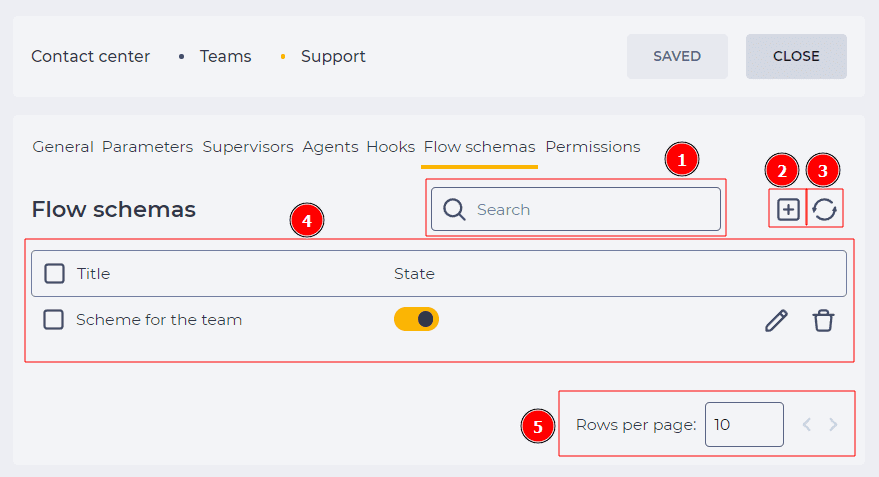879x477 pixels.
Task: Click the CLOSE button
Action: pyautogui.click(x=796, y=56)
